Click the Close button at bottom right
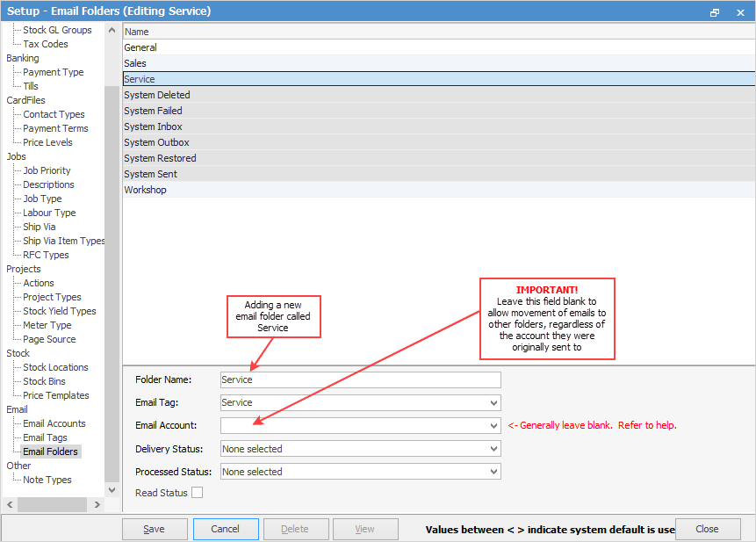 (x=708, y=529)
